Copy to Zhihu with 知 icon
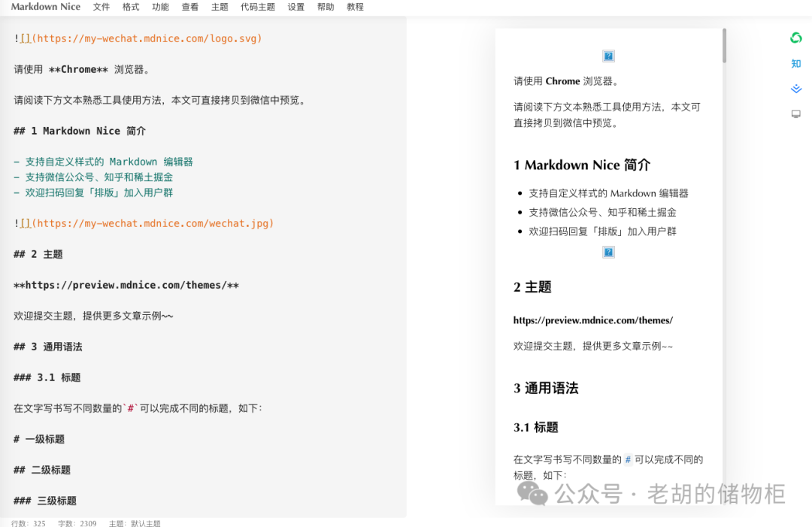The width and height of the screenshot is (812, 527). click(796, 64)
